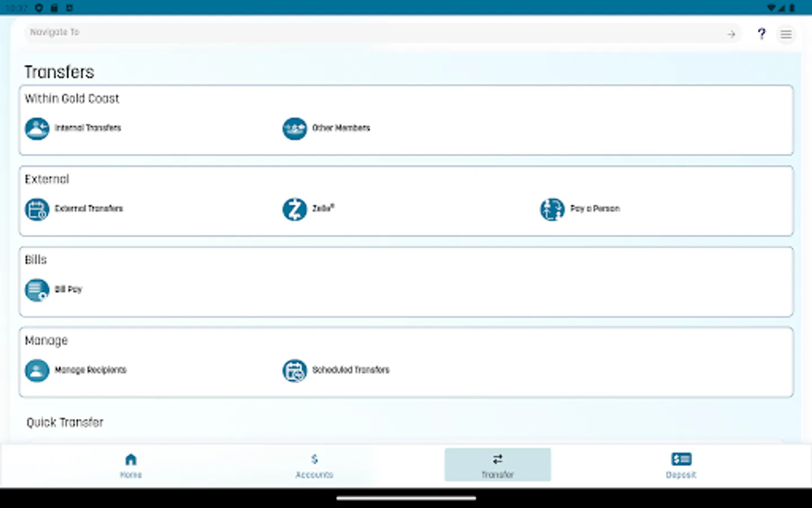View Scheduled Transfers
The width and height of the screenshot is (812, 508).
point(294,370)
